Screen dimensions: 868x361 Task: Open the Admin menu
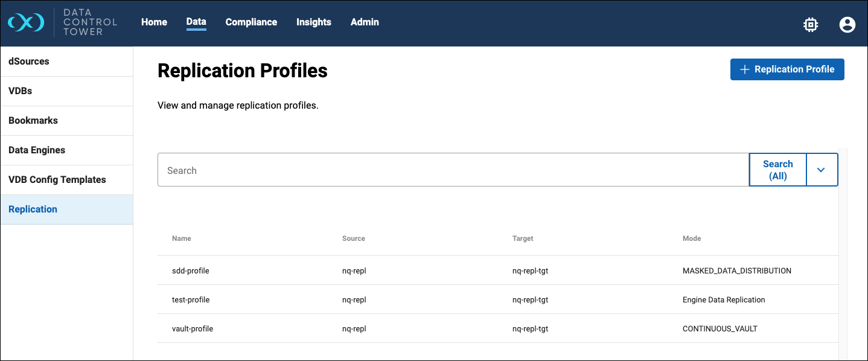(x=365, y=22)
